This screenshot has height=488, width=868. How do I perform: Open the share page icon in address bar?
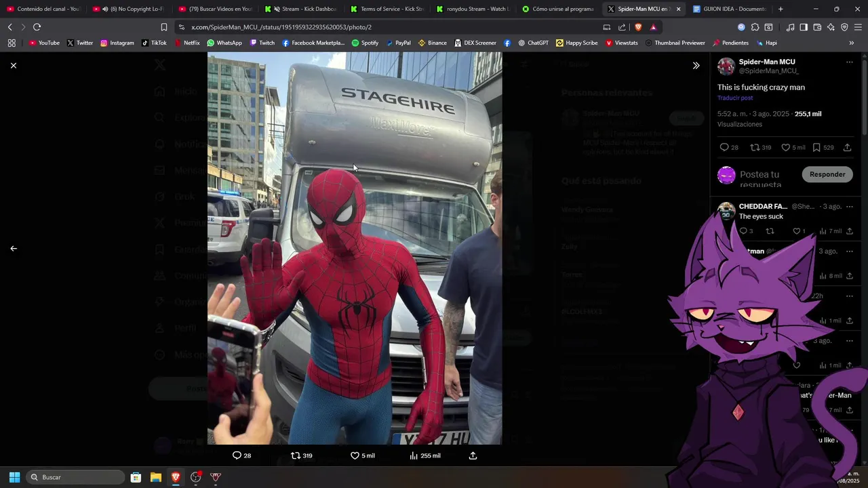pyautogui.click(x=622, y=27)
